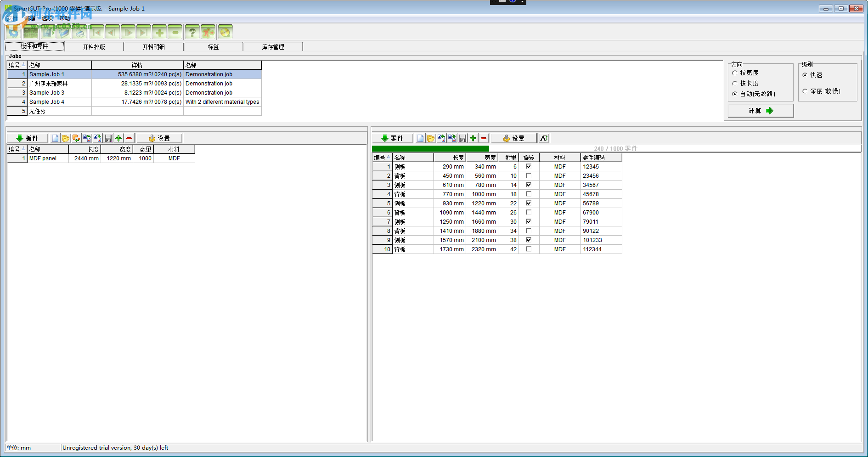This screenshot has height=457, width=868.
Task: Click the 零件 import button
Action: coord(393,138)
